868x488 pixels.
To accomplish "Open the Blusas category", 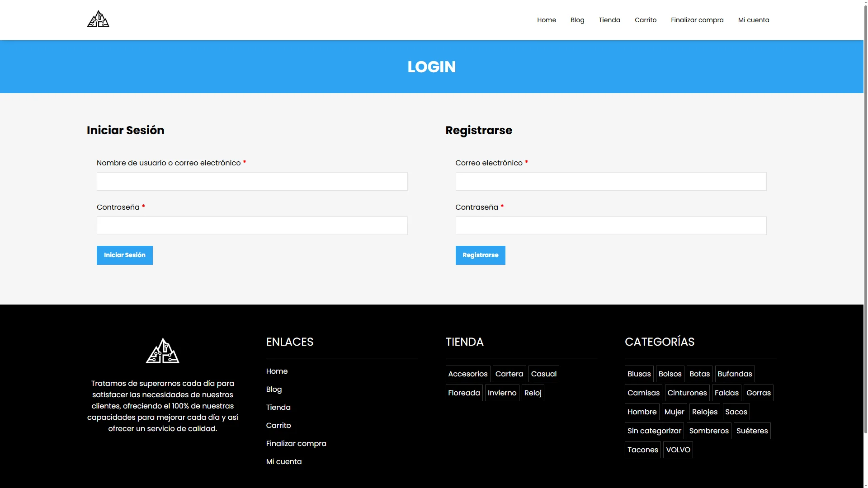I will coord(639,374).
